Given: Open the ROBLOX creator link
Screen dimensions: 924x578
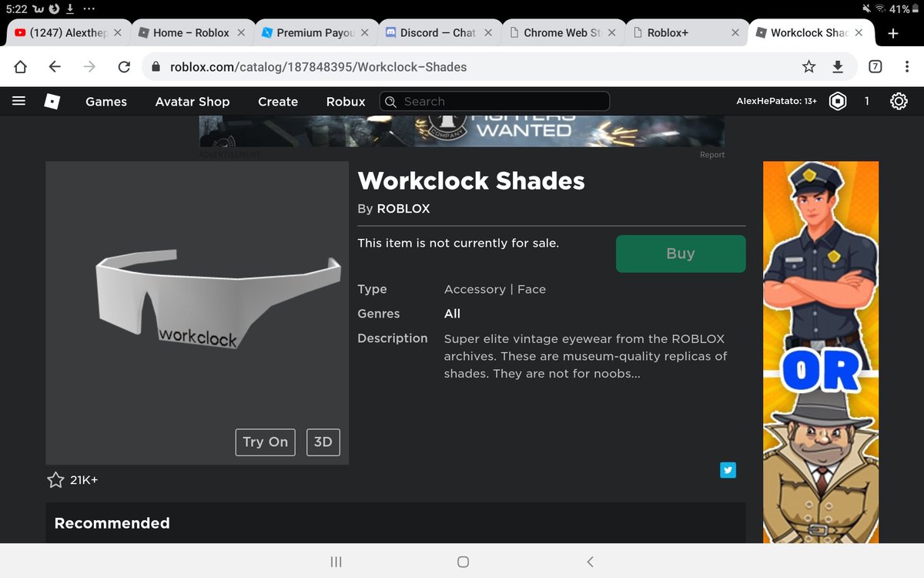Looking at the screenshot, I should point(403,209).
